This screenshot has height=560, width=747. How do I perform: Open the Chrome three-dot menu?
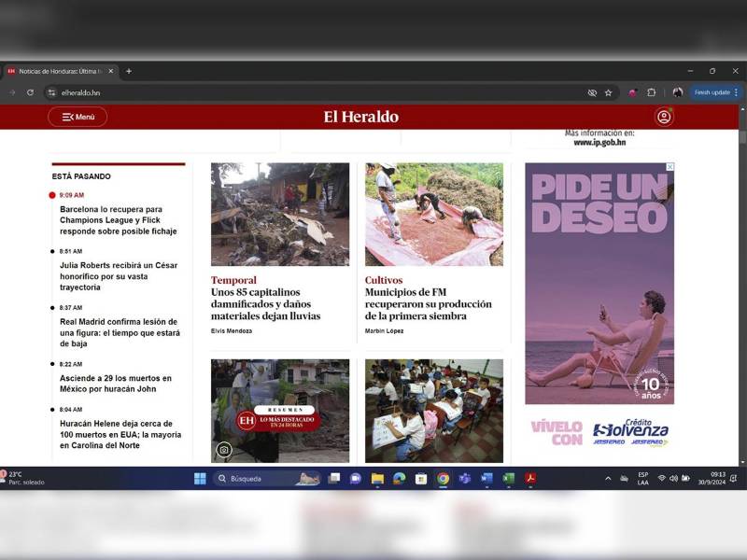pos(736,92)
